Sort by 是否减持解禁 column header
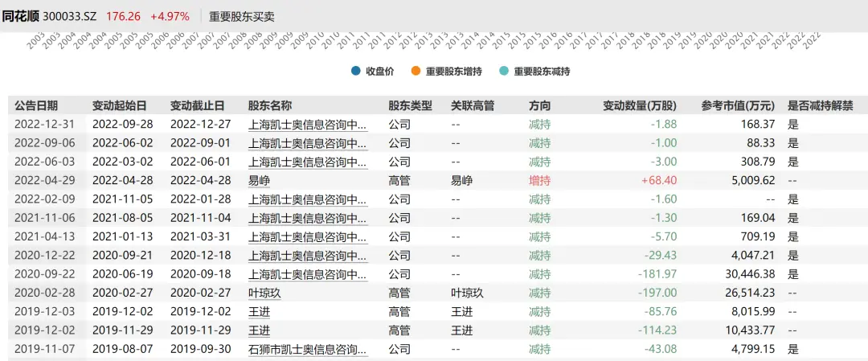The height and width of the screenshot is (361, 868). pyautogui.click(x=820, y=105)
